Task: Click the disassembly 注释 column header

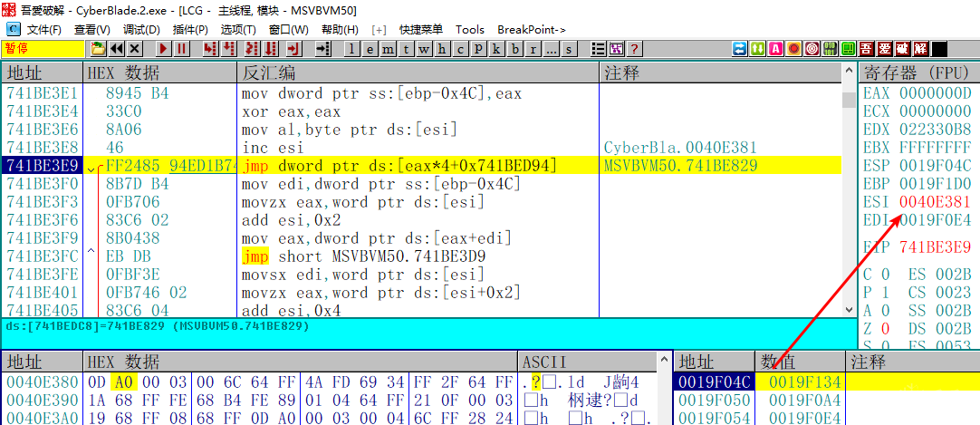Action: click(x=720, y=73)
